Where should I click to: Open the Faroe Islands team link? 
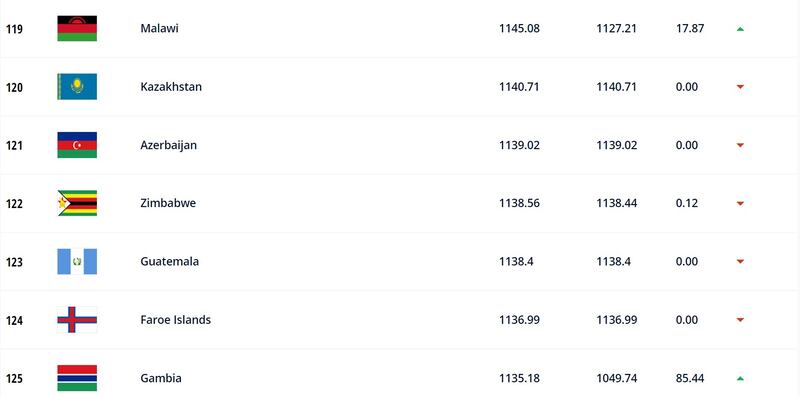click(x=176, y=320)
